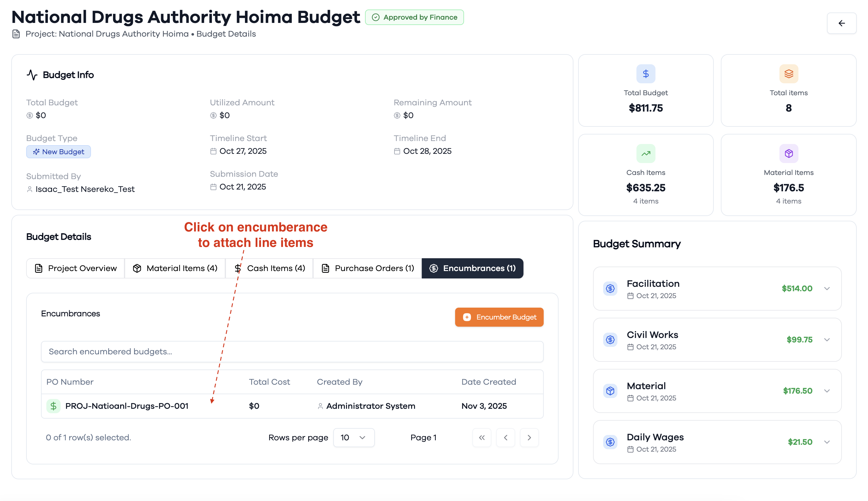
Task: Click the Total items layers icon
Action: 788,74
